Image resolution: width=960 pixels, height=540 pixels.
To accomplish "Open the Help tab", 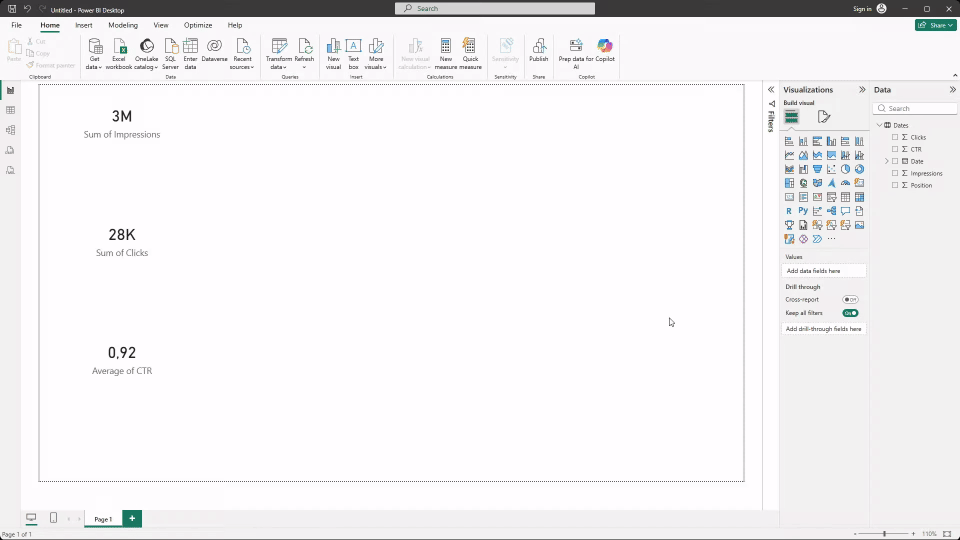I will point(234,25).
